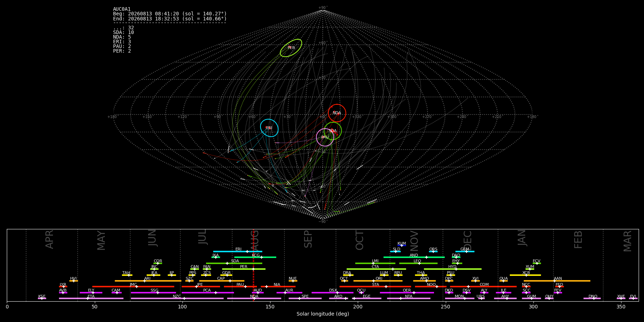This screenshot has height=322, width=644.
Task: Click the ERI cyan radiant circle
Action: pyautogui.click(x=269, y=128)
